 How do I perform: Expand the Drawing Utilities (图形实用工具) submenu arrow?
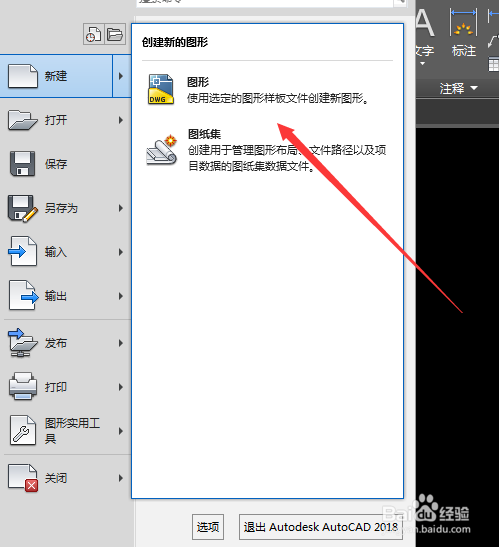point(121,431)
